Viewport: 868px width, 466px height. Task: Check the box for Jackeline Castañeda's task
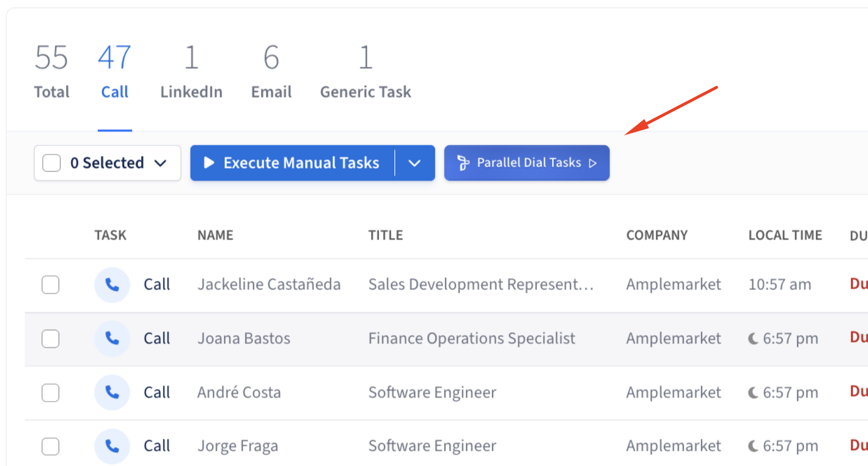[50, 285]
